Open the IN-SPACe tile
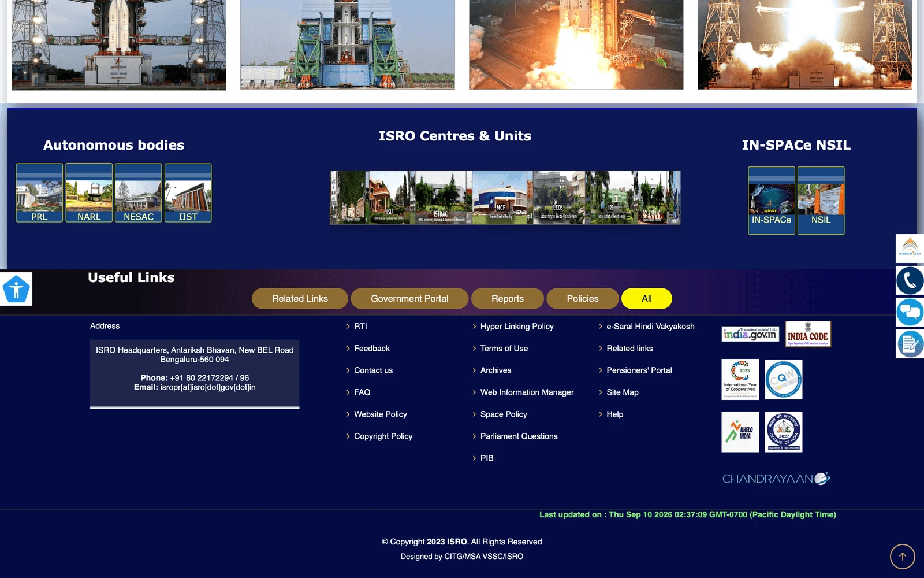 coord(772,201)
